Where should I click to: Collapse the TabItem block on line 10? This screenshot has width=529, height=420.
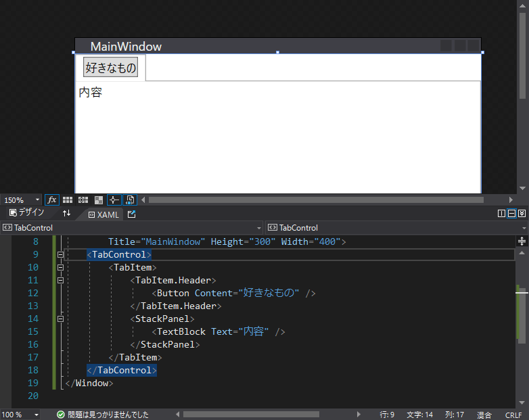(60, 268)
